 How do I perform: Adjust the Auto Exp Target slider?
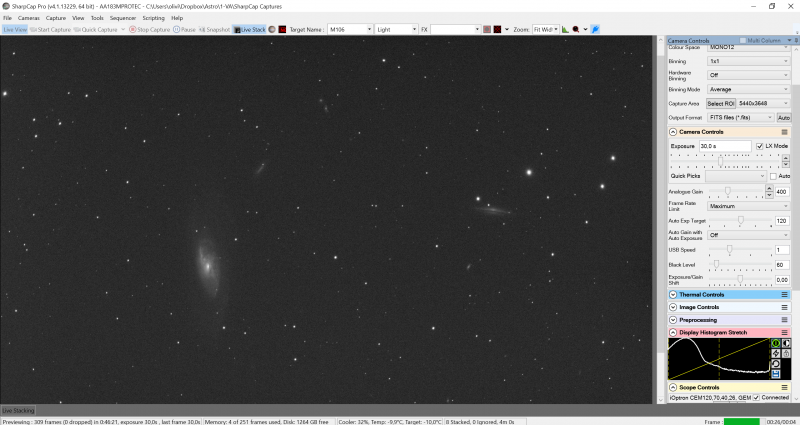740,220
